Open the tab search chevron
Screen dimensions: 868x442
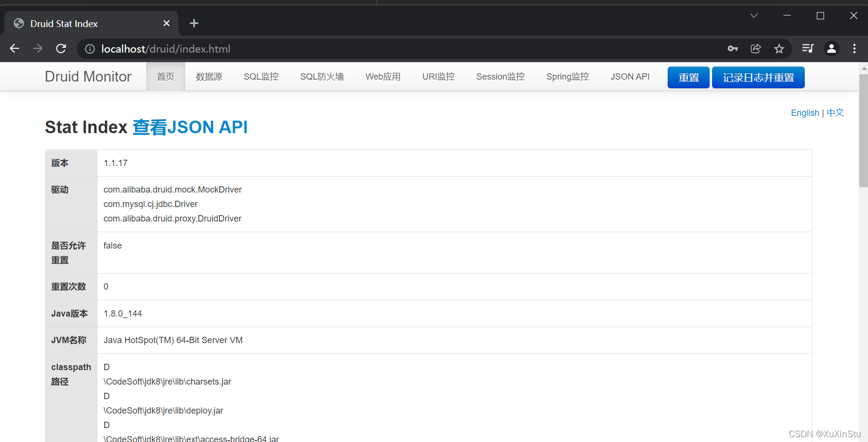754,16
